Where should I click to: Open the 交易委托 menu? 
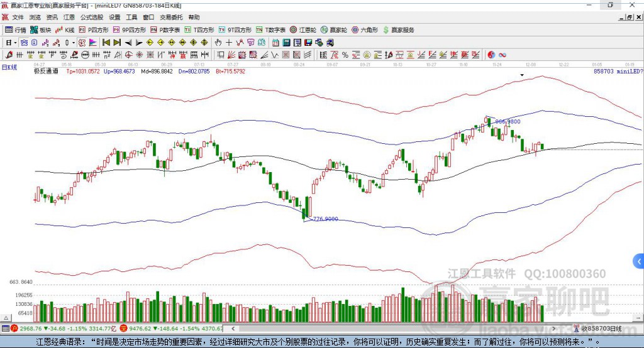click(x=171, y=17)
